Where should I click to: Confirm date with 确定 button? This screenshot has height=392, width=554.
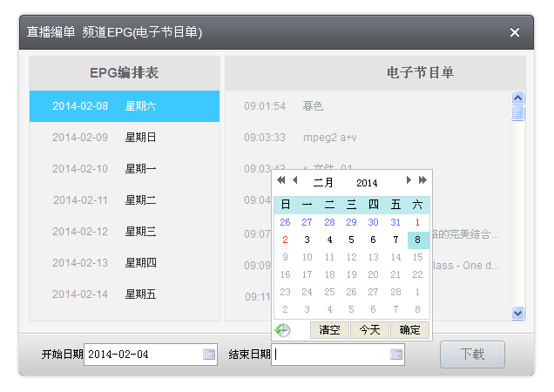(409, 330)
